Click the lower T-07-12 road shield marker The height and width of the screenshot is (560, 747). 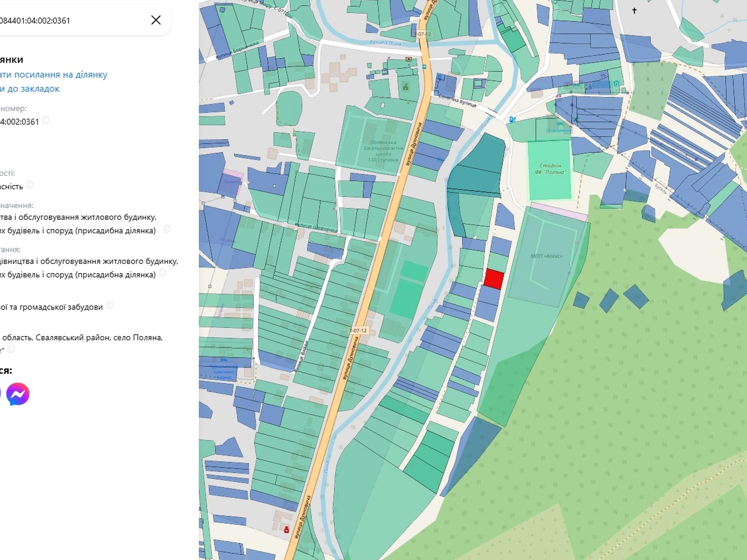point(358,331)
